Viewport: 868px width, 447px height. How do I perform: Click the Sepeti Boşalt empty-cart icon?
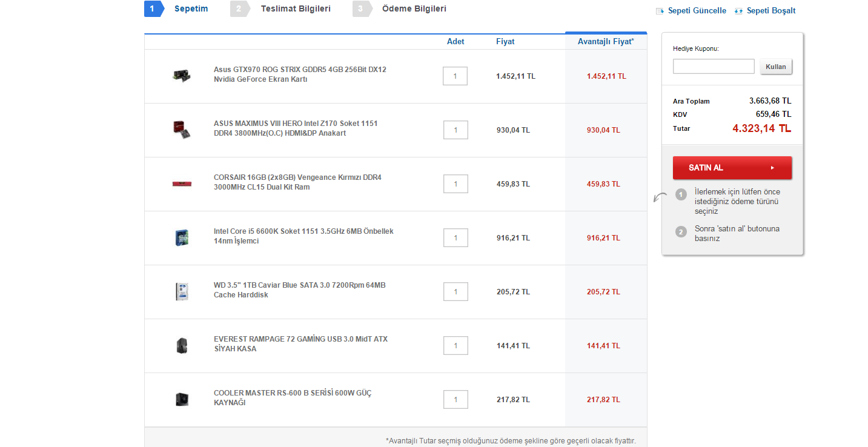point(738,11)
